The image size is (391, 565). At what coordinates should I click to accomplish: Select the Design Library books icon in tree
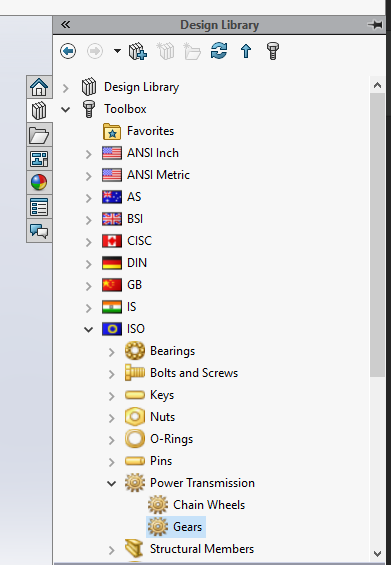[x=89, y=87]
